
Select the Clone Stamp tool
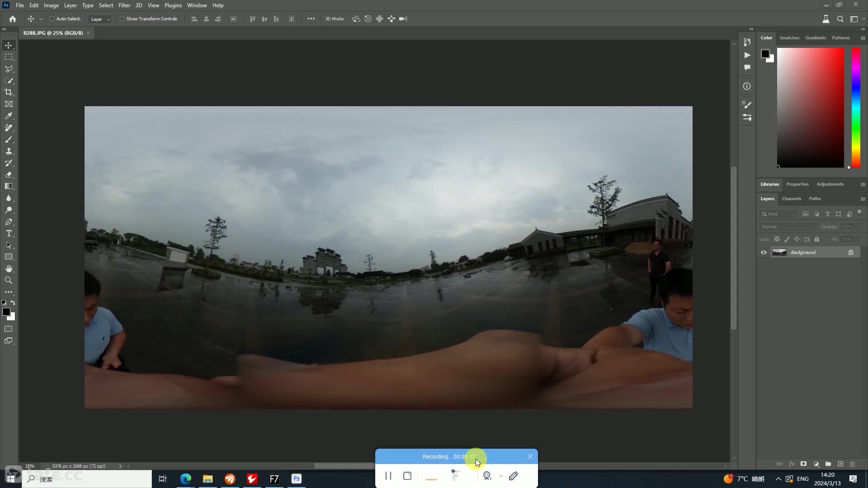(9, 151)
